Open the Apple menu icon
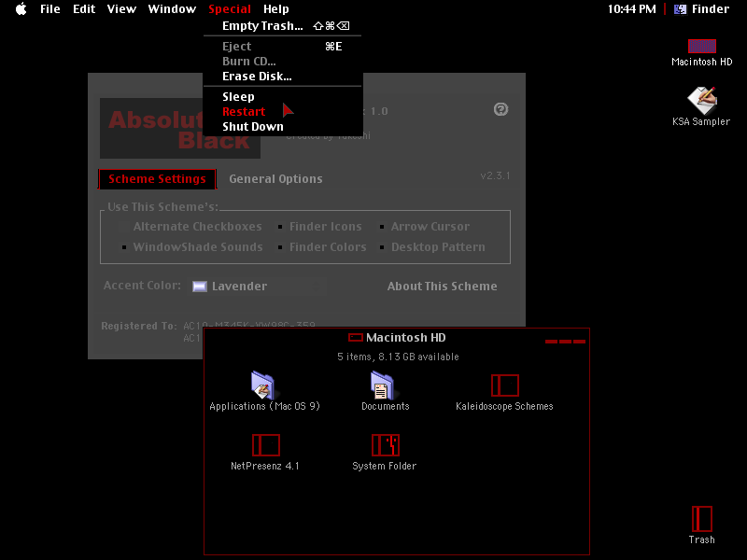 coord(21,9)
